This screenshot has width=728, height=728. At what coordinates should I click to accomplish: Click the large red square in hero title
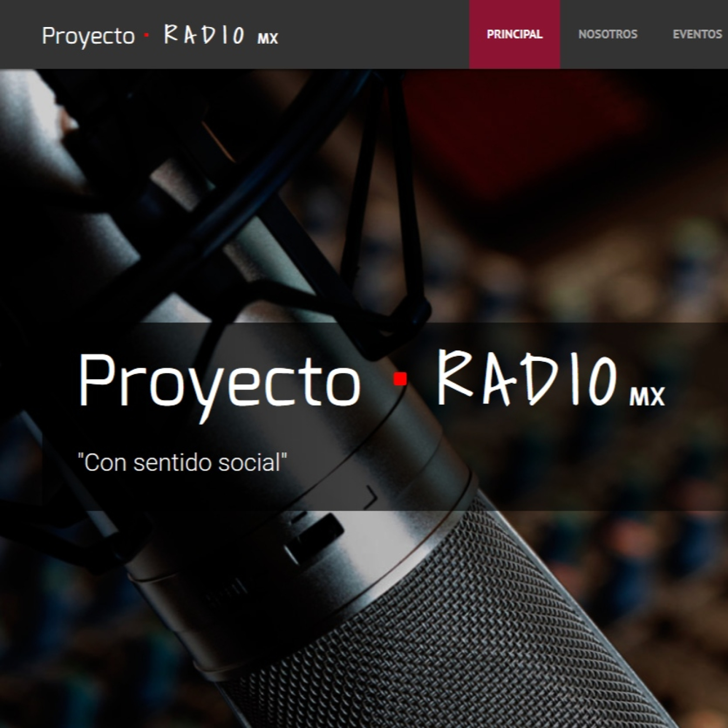[x=400, y=380]
